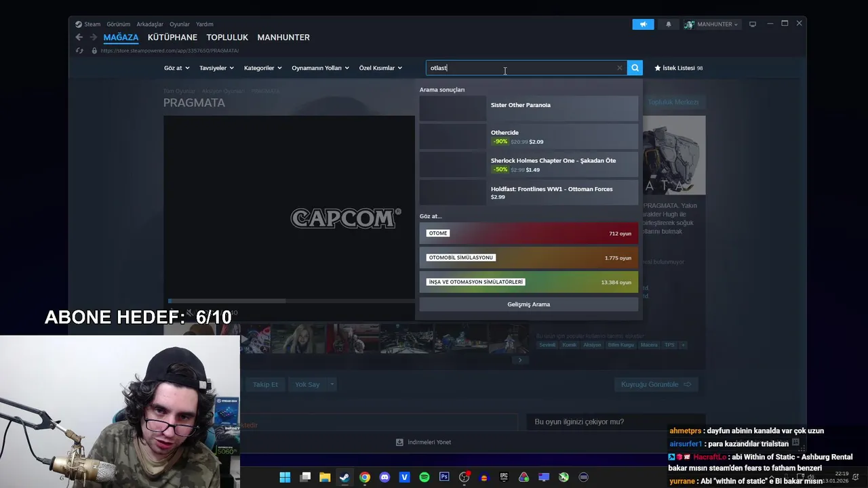This screenshot has width=868, height=488.
Task: Click the Yok Say button
Action: click(x=307, y=384)
